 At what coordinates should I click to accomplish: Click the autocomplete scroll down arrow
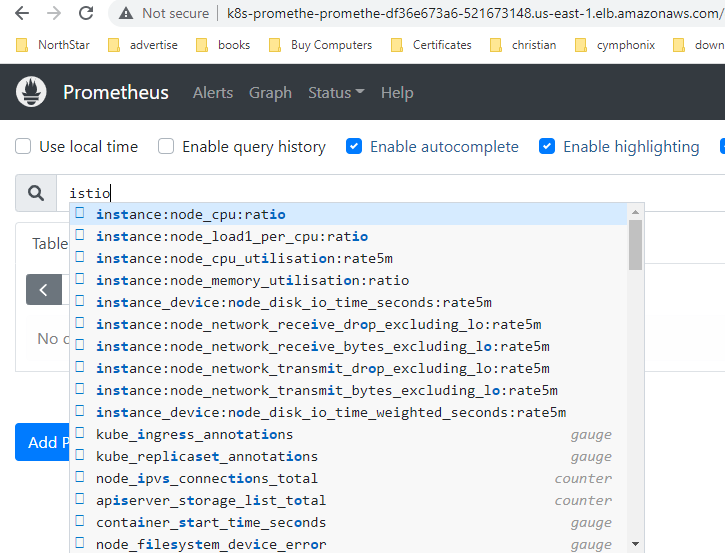[x=635, y=544]
